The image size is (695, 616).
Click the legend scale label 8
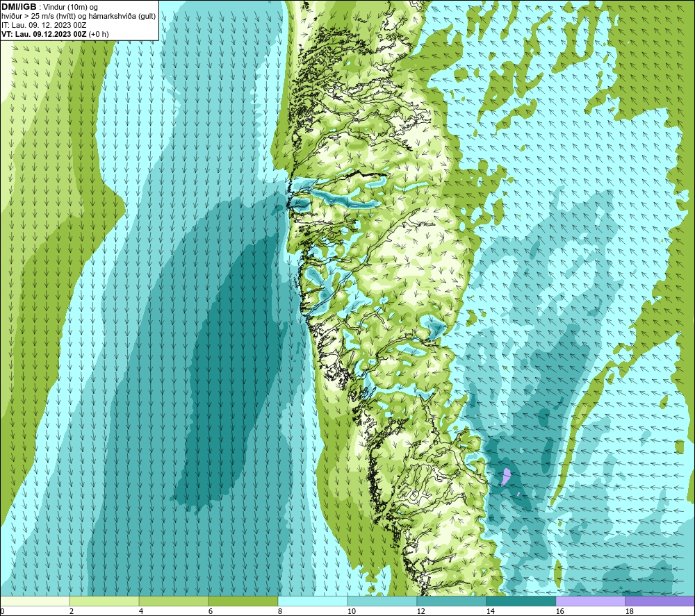tap(280, 612)
